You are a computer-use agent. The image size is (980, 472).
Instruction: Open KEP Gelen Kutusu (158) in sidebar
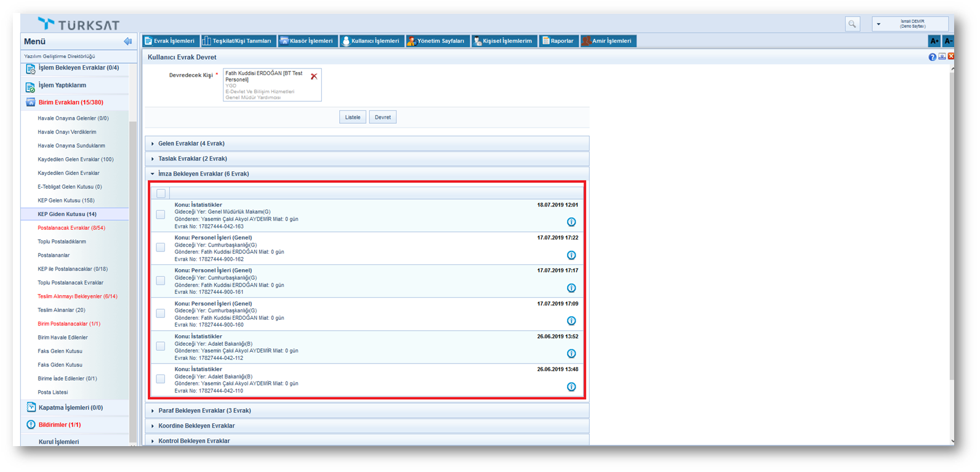tap(66, 200)
